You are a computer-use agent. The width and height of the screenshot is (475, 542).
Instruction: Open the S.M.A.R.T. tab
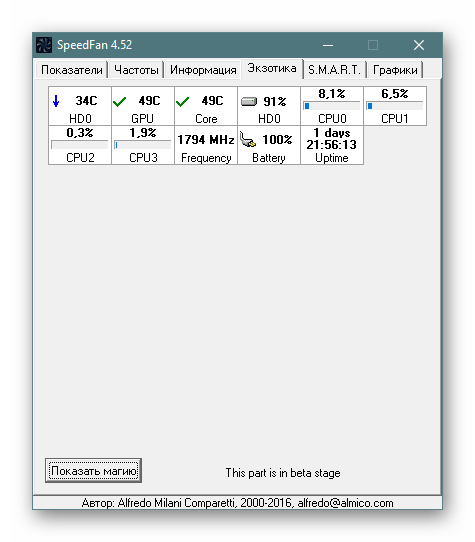[x=334, y=70]
